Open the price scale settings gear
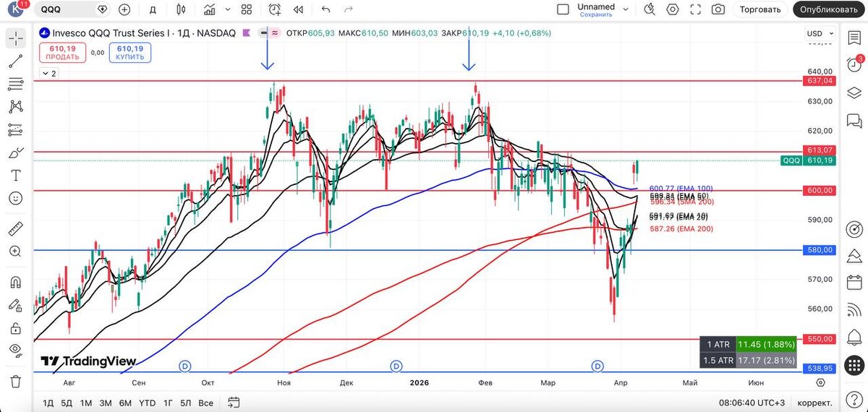Image resolution: width=868 pixels, height=412 pixels. [x=820, y=382]
